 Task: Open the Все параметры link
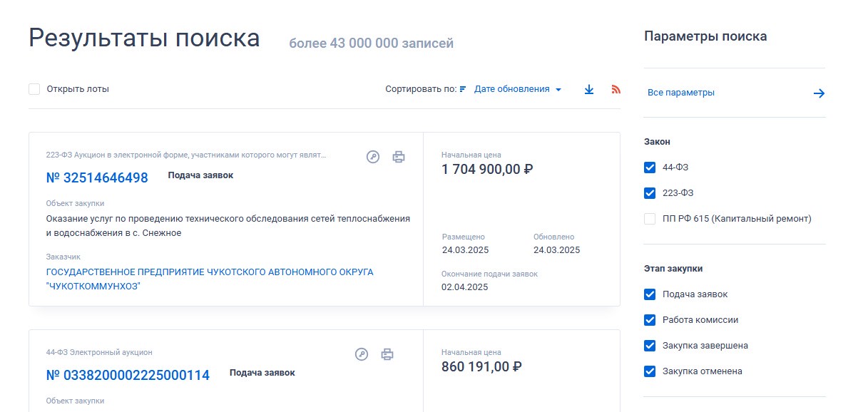click(681, 93)
